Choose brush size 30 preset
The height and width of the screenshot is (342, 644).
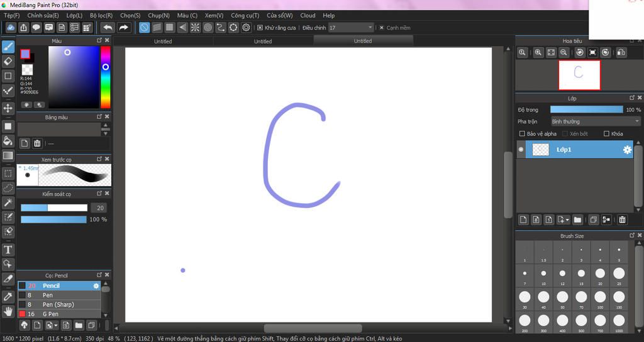coord(525,299)
